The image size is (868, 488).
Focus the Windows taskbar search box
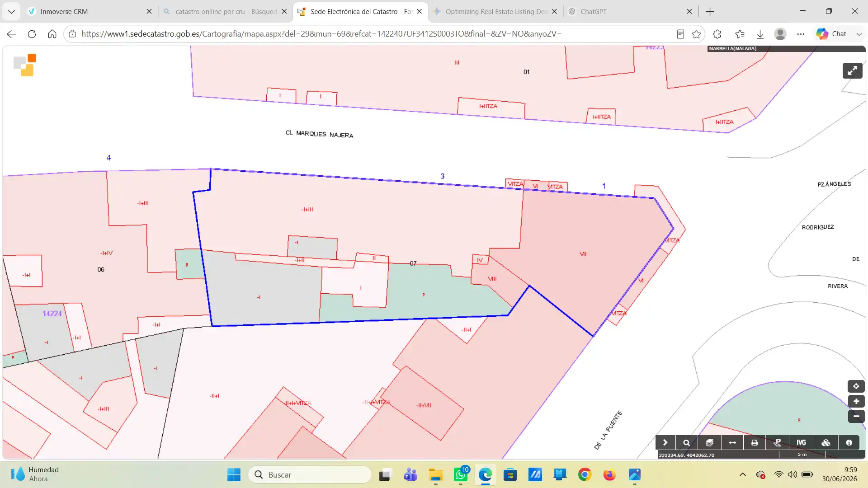[310, 474]
